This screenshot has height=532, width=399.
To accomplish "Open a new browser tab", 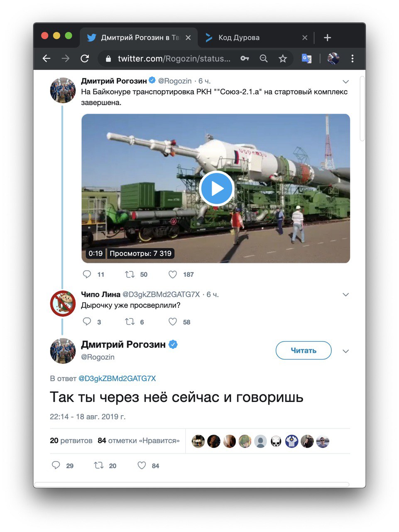I will point(327,38).
